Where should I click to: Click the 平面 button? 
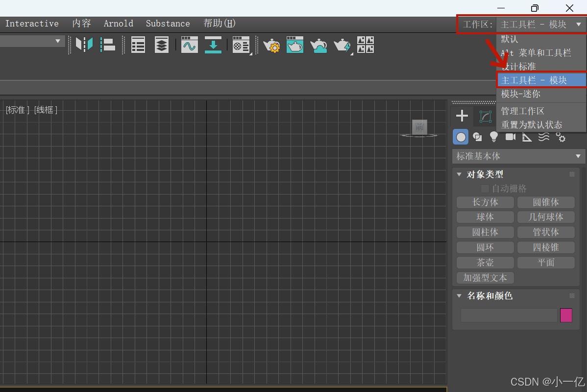(x=546, y=263)
